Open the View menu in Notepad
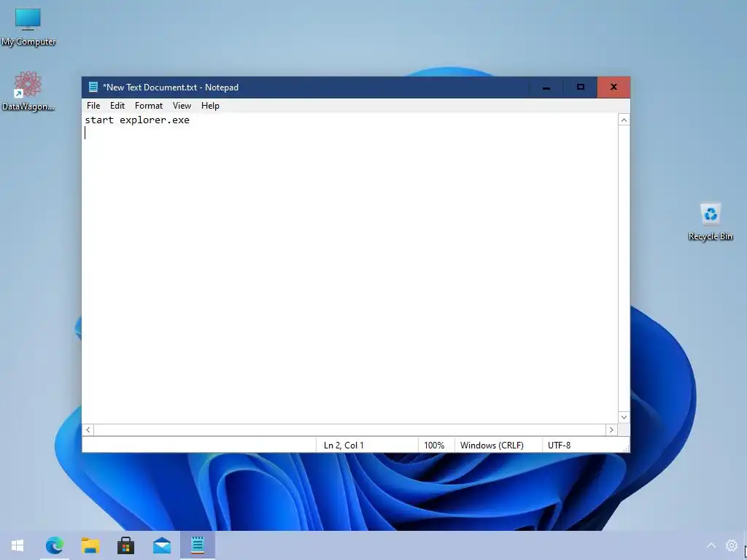 [x=182, y=106]
